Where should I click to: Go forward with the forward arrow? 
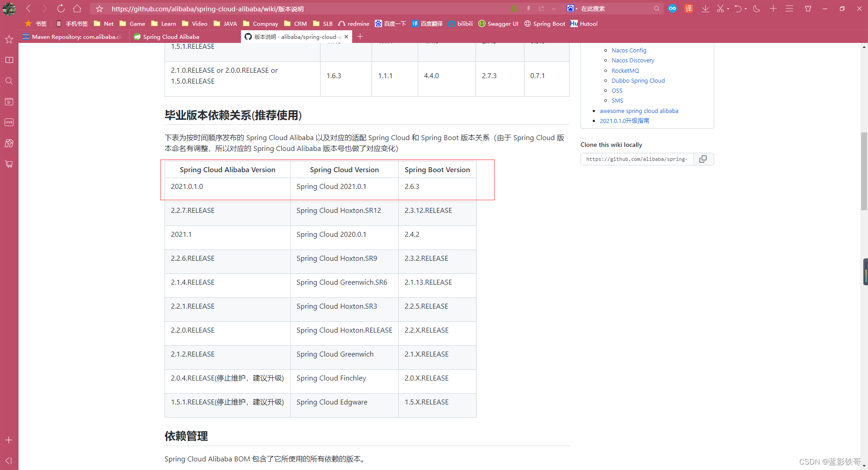44,9
